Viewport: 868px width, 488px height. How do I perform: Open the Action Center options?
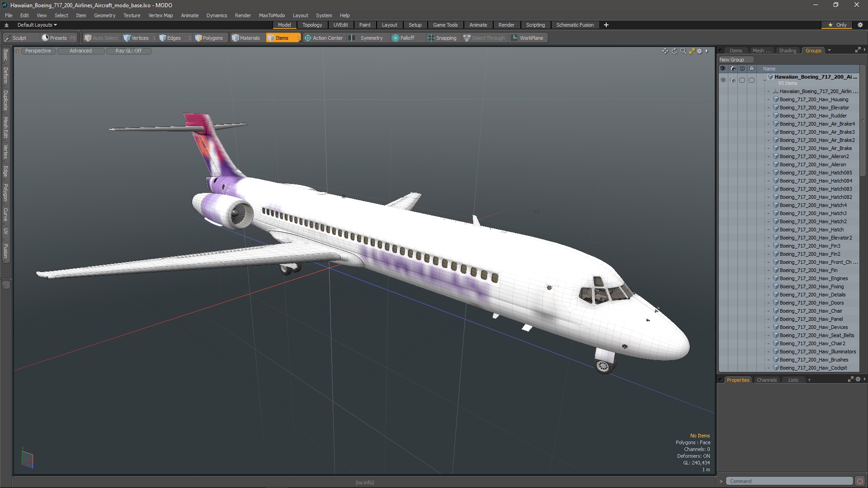pyautogui.click(x=324, y=38)
